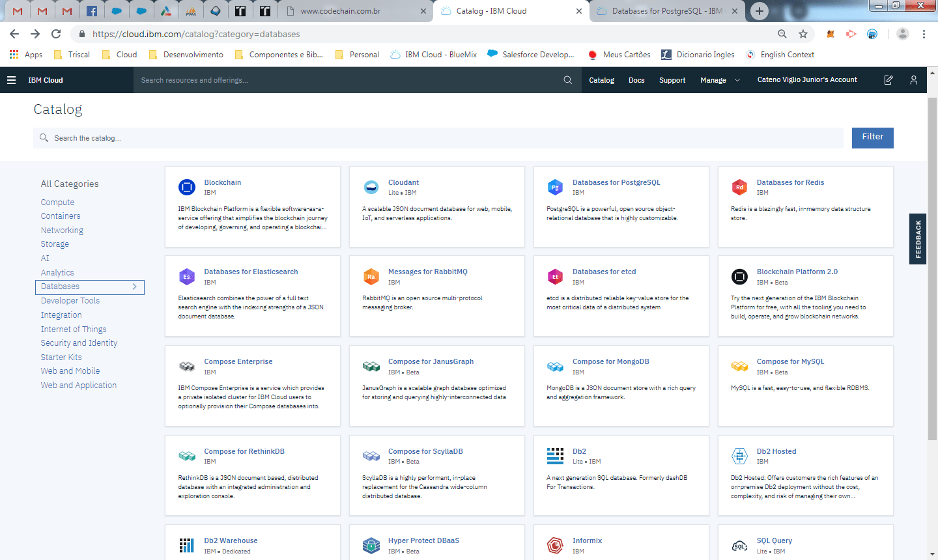The height and width of the screenshot is (560, 938).
Task: Click the Databases for PostgreSQL icon
Action: (555, 188)
